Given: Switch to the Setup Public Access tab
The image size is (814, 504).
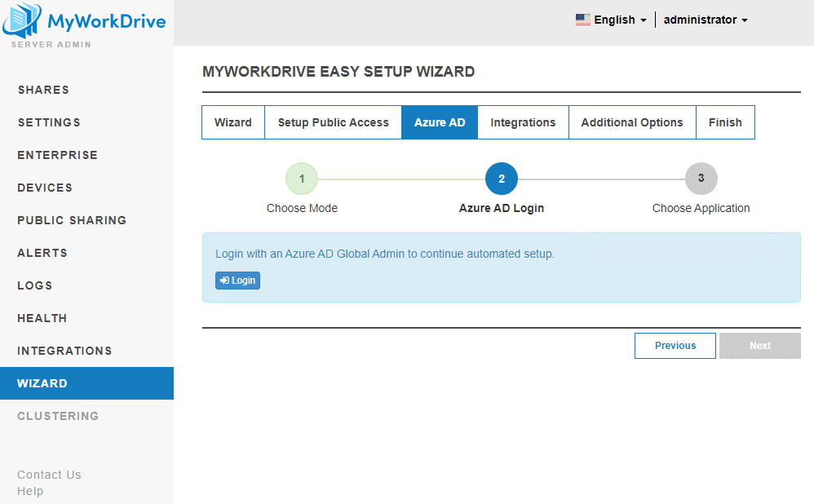Looking at the screenshot, I should (x=332, y=122).
